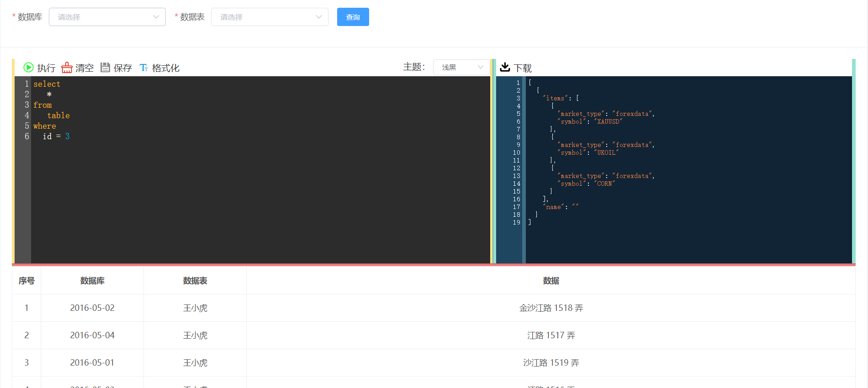
Task: Click the 'select' keyword in SQL editor
Action: click(x=47, y=84)
